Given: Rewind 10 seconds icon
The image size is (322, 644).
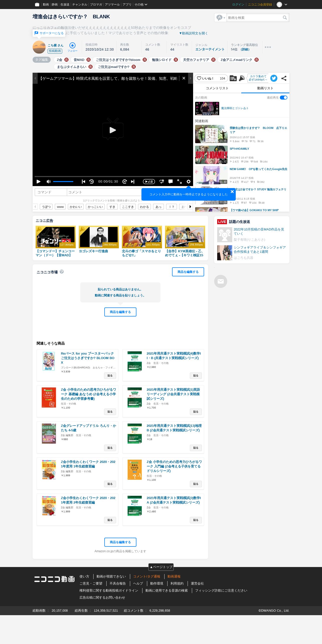Looking at the screenshot, I should (x=92, y=182).
